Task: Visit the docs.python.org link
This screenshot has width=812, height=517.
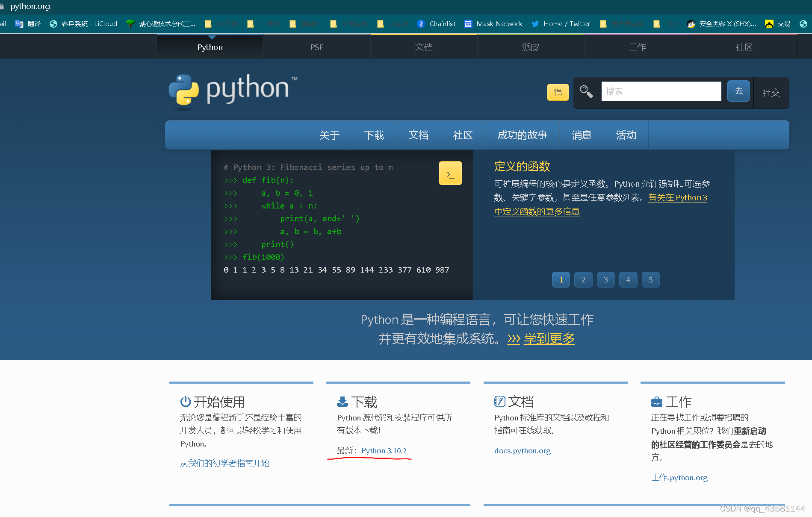Action: [x=523, y=451]
